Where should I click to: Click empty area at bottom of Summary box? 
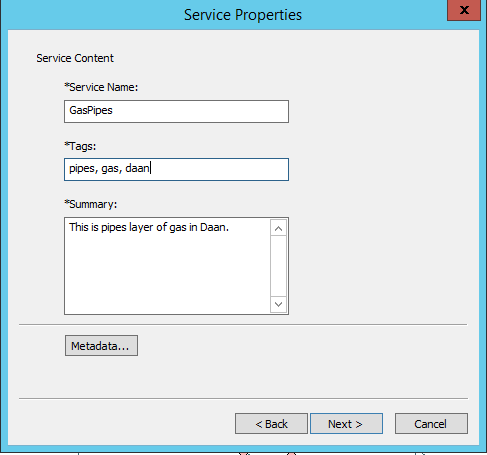pos(167,283)
